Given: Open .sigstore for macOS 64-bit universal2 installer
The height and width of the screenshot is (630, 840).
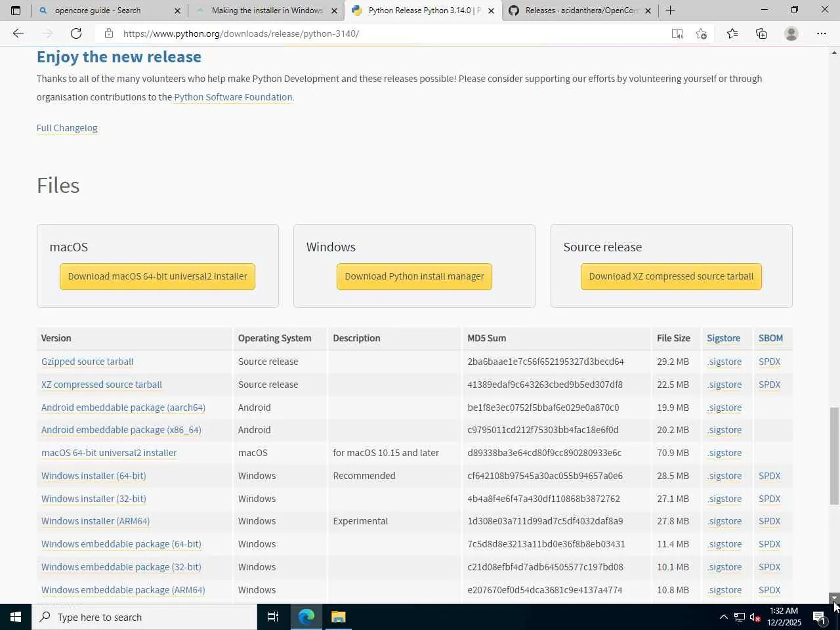Looking at the screenshot, I should (724, 453).
